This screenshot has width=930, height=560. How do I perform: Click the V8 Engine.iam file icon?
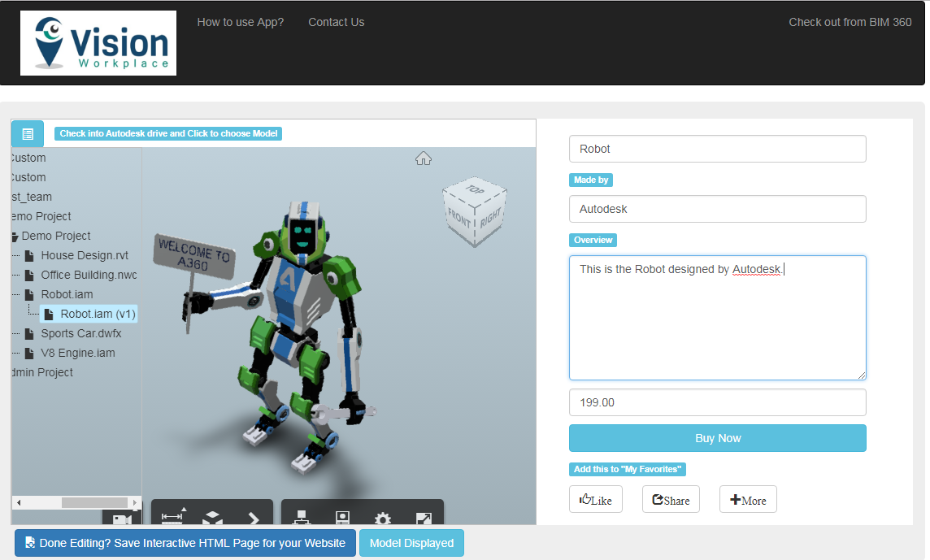coord(29,354)
